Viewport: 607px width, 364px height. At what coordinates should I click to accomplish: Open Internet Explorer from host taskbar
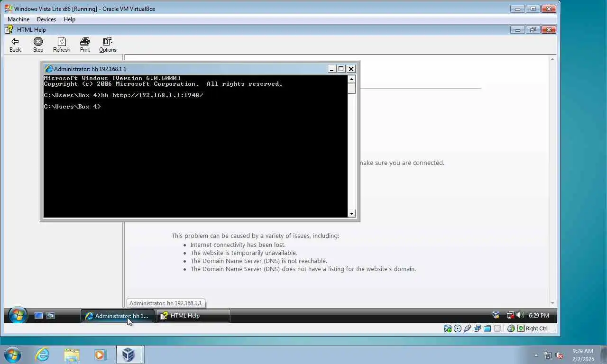pyautogui.click(x=43, y=355)
